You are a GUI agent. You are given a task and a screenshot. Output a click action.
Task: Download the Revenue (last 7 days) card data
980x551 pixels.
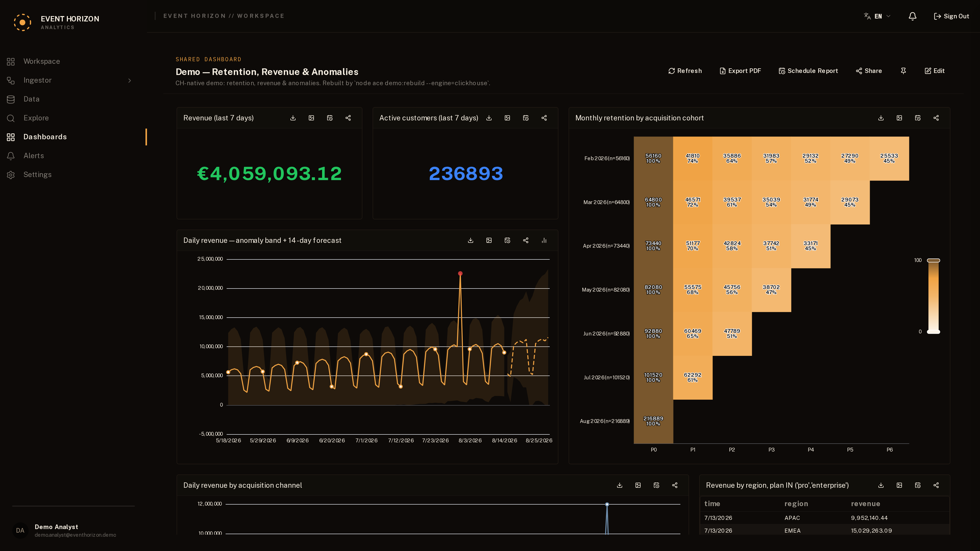293,118
